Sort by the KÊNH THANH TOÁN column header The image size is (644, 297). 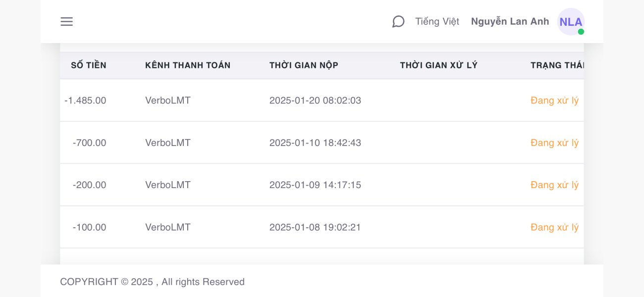pos(188,65)
